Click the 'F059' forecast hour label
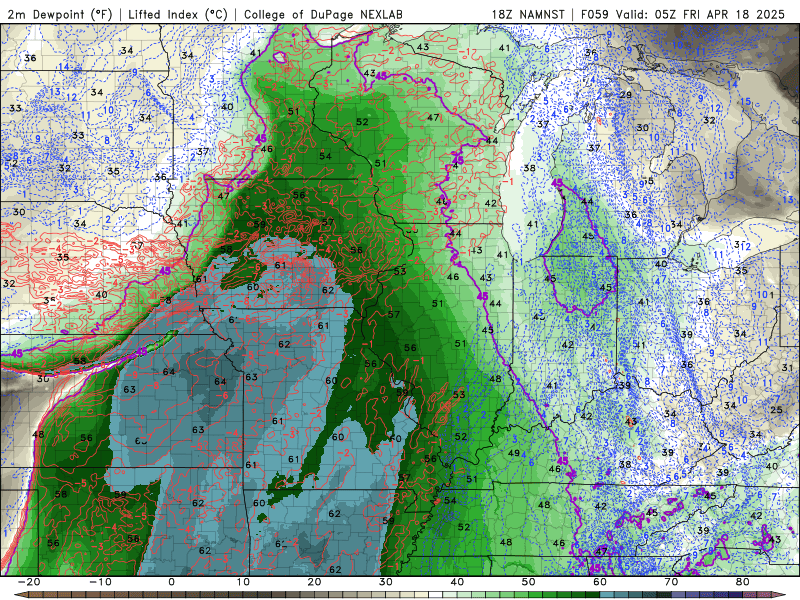 595,14
